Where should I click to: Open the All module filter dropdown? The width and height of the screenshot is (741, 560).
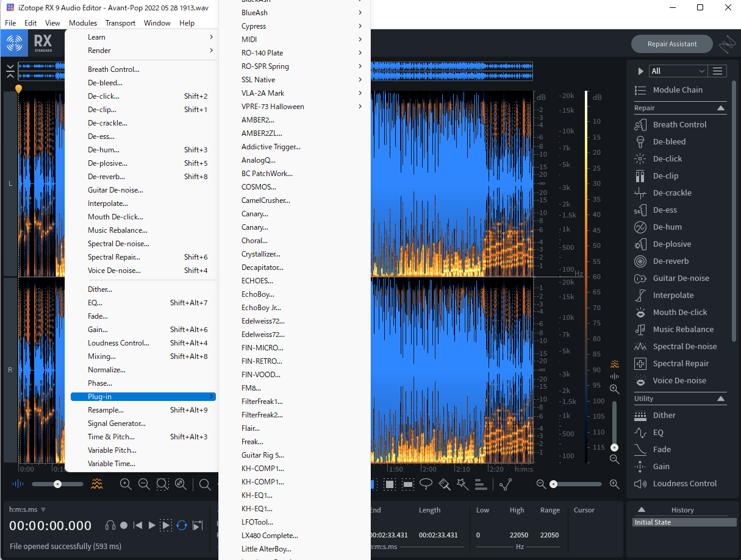(x=678, y=71)
